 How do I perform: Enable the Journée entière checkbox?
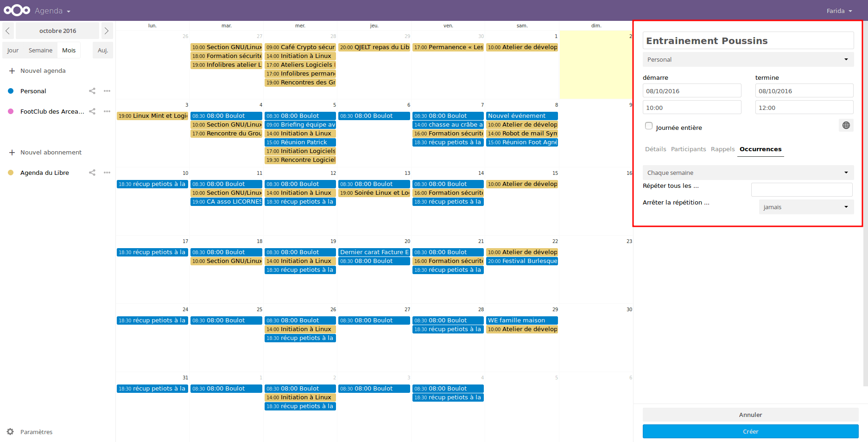coord(649,126)
